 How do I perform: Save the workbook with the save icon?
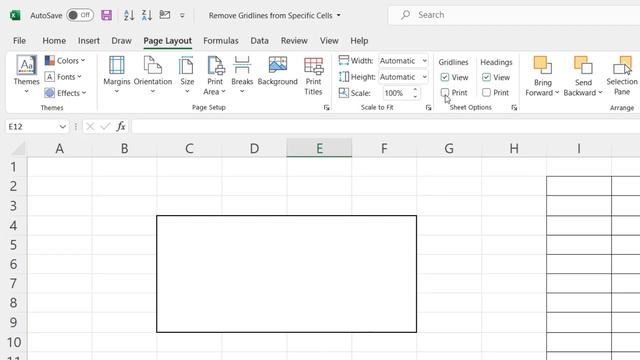pos(107,16)
